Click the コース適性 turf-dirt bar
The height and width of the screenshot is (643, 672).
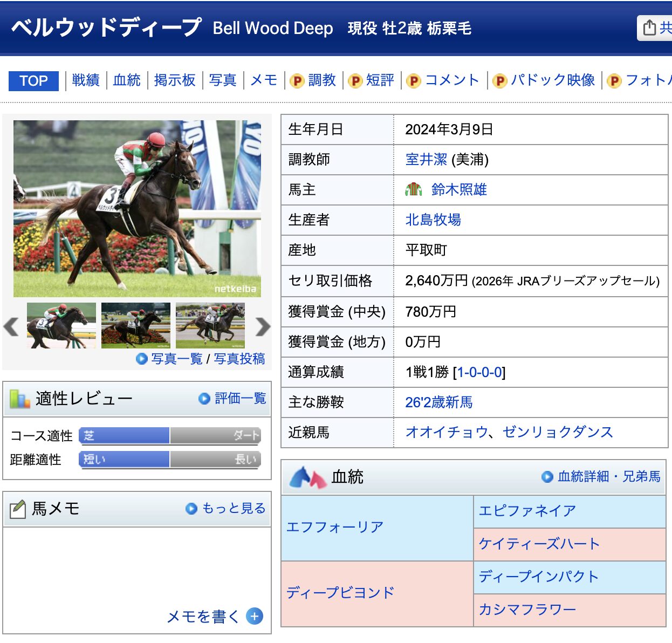coord(170,435)
